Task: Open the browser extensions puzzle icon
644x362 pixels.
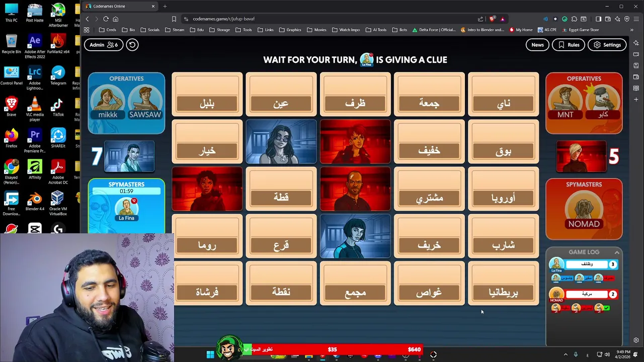Action: coord(574,19)
